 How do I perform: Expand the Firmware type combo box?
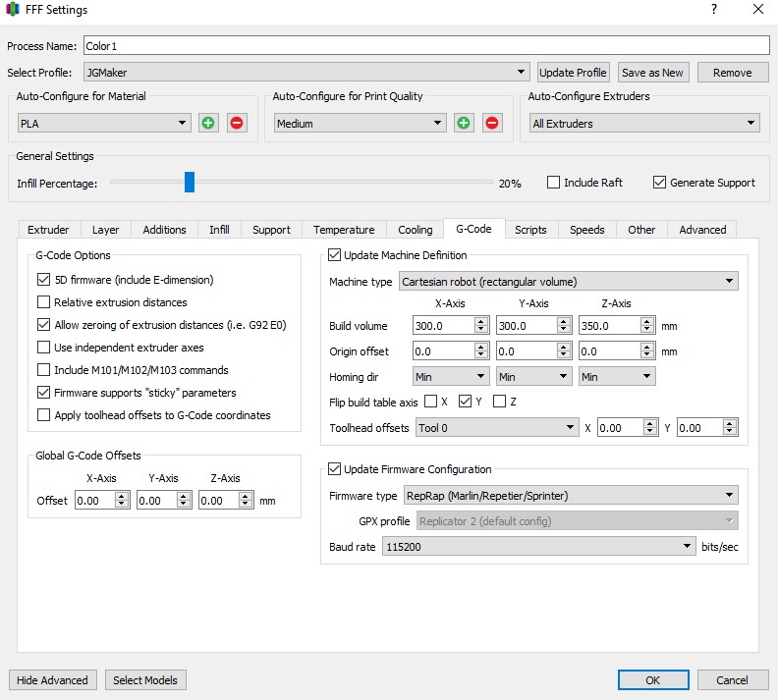click(x=571, y=495)
